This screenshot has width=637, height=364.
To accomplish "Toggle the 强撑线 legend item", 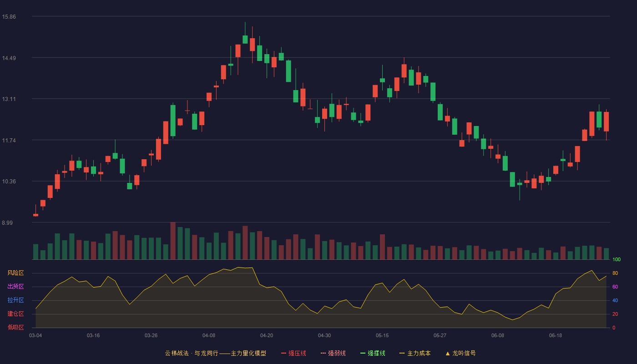I will coord(373,353).
